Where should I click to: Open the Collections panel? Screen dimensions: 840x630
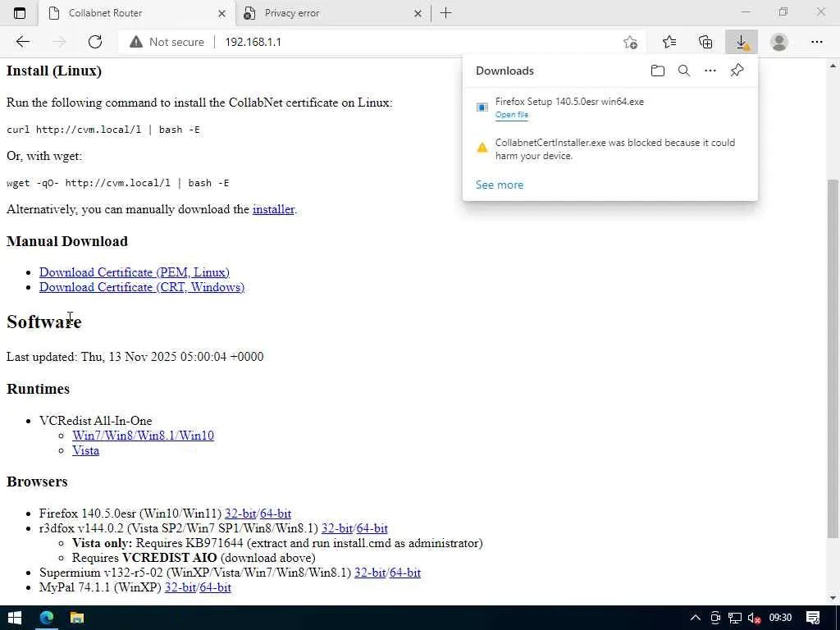705,42
